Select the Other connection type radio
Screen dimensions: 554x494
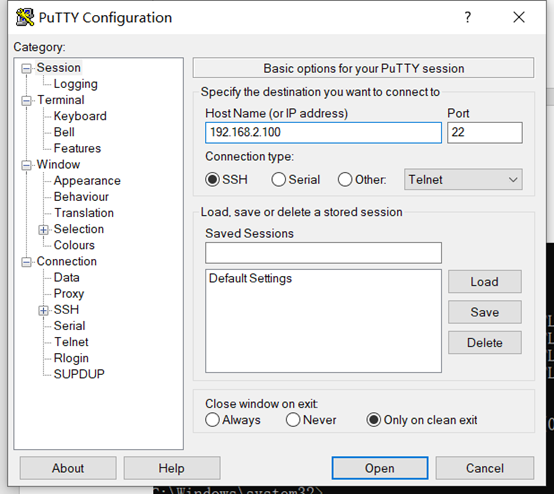pos(345,180)
